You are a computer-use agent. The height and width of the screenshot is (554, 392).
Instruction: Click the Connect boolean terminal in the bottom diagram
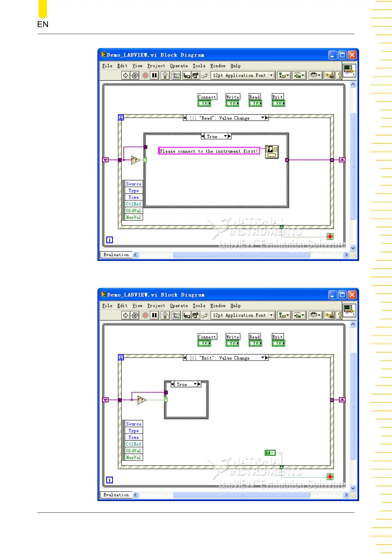tap(204, 343)
